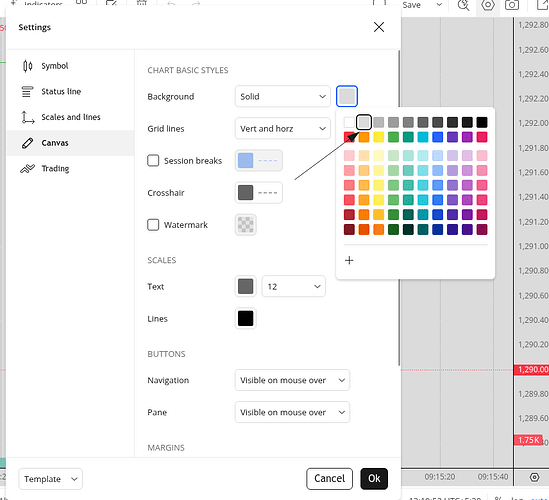549x500 pixels.
Task: Click the Cancel button
Action: (329, 479)
